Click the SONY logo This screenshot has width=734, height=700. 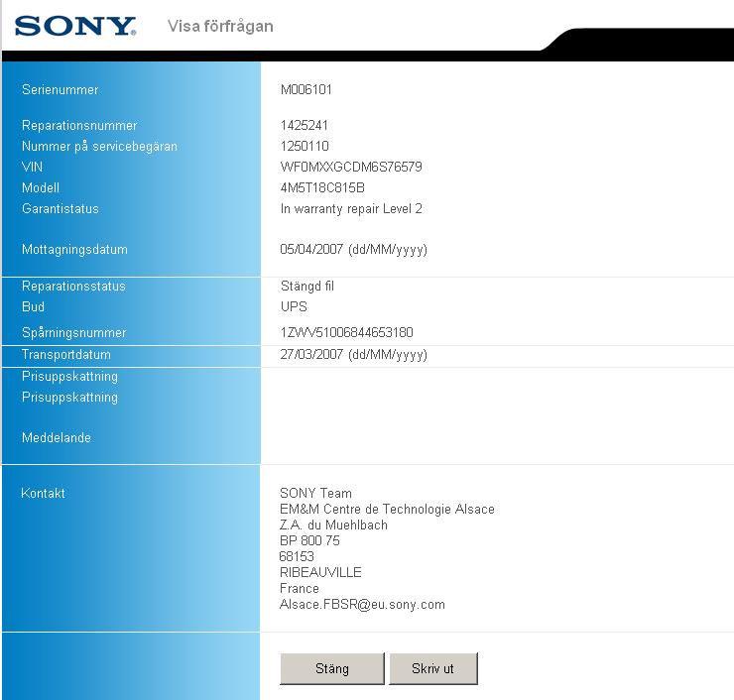click(75, 26)
